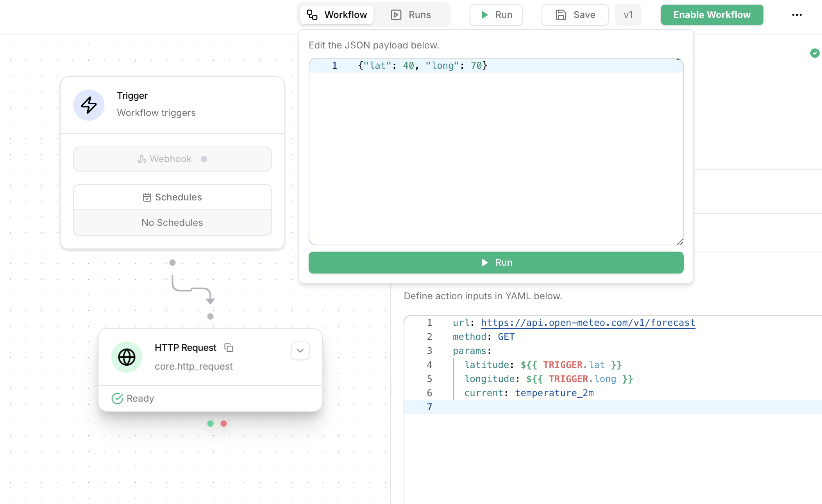822x504 pixels.
Task: Click the lightning bolt Trigger icon
Action: pyautogui.click(x=89, y=105)
